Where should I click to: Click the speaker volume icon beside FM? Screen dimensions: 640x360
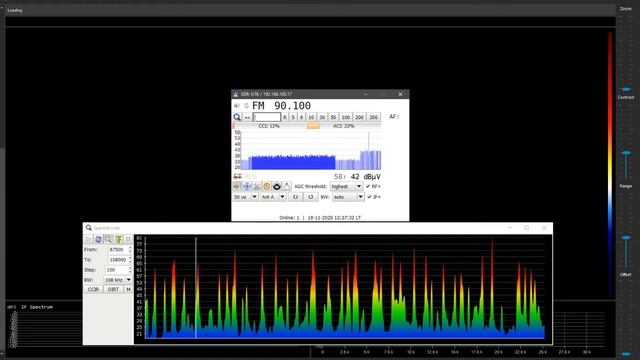(237, 106)
